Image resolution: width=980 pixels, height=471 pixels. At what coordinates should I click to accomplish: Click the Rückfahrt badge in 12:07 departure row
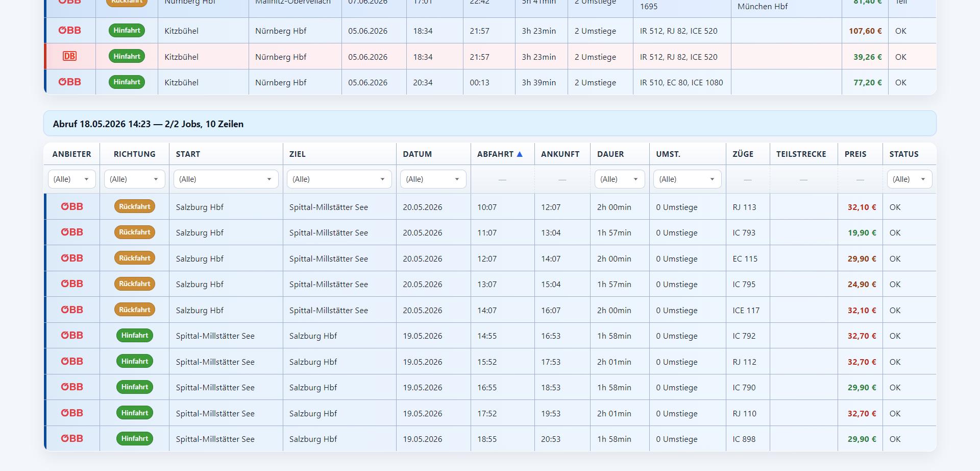coord(135,258)
